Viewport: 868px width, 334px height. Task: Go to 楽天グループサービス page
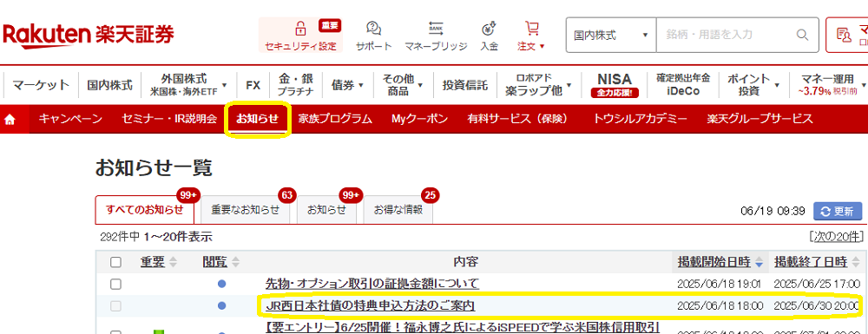pyautogui.click(x=759, y=119)
